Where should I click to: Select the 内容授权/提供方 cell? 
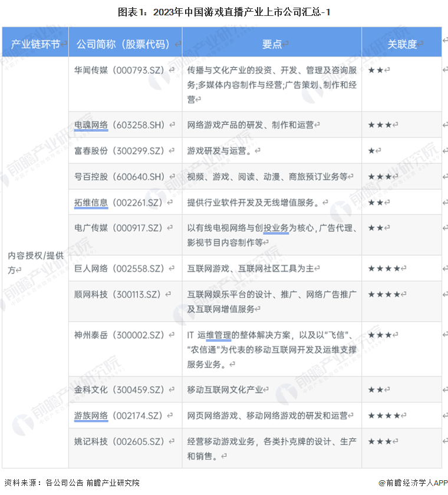pyautogui.click(x=35, y=262)
